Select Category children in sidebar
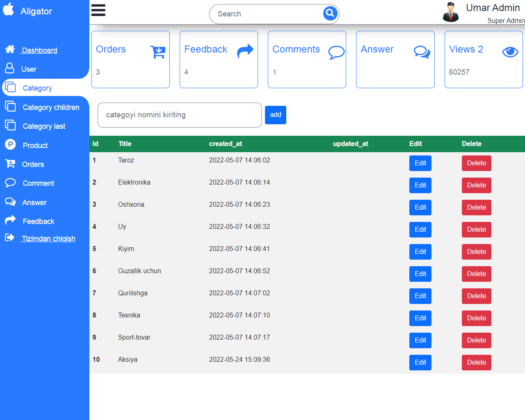The height and width of the screenshot is (420, 525). coord(51,107)
